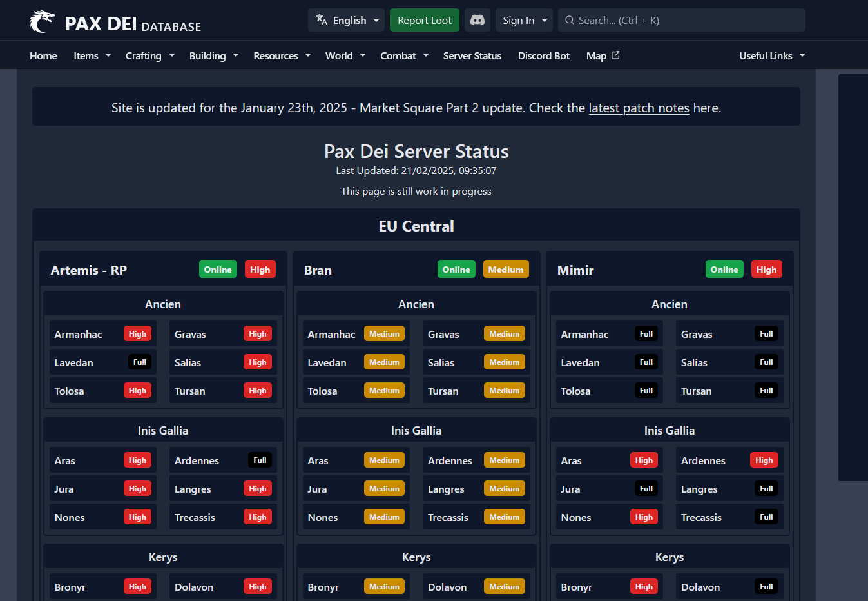Viewport: 868px width, 601px height.
Task: Open the Building dropdown menu
Action: [x=214, y=55]
